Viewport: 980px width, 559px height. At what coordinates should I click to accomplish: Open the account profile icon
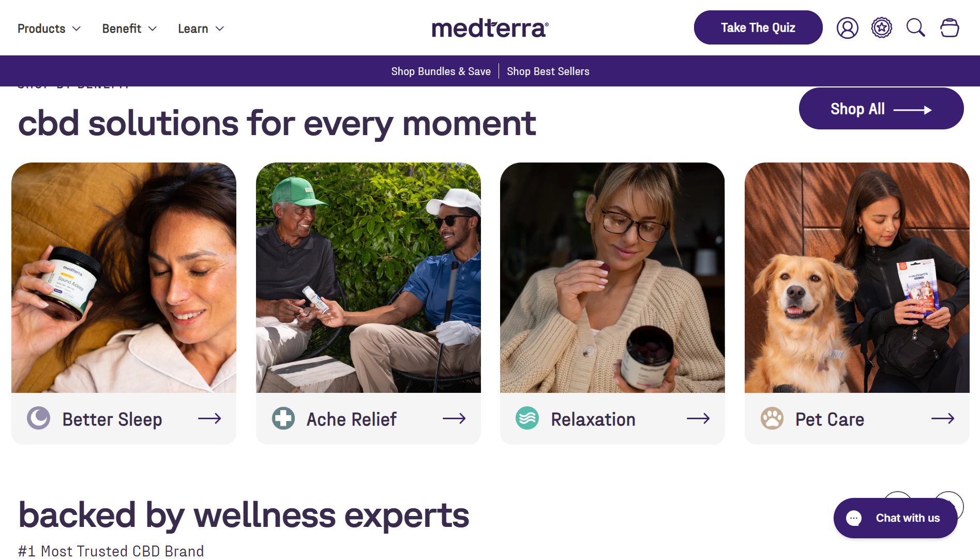tap(847, 27)
